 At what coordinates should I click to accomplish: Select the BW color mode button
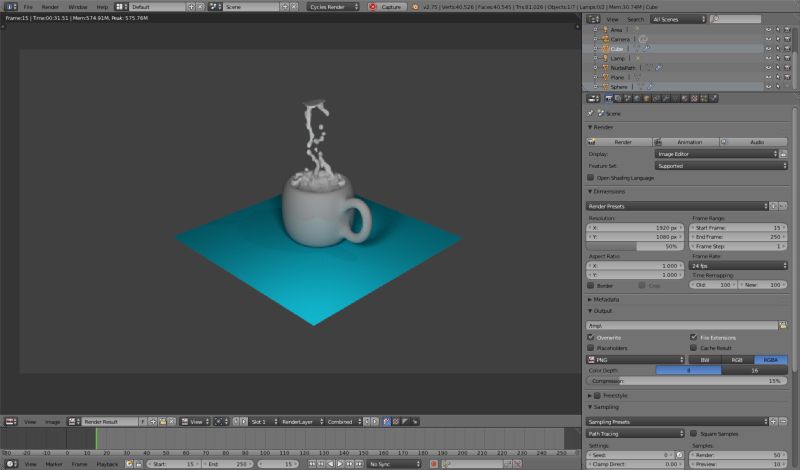tap(705, 360)
